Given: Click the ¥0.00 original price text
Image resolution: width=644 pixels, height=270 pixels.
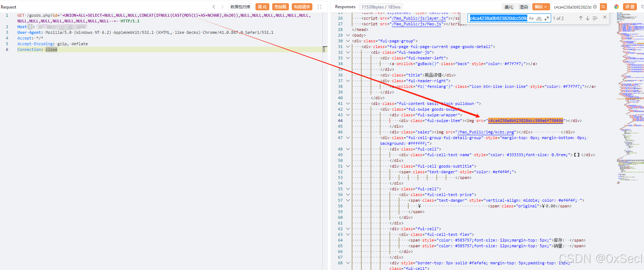Looking at the screenshot, I should [548, 206].
